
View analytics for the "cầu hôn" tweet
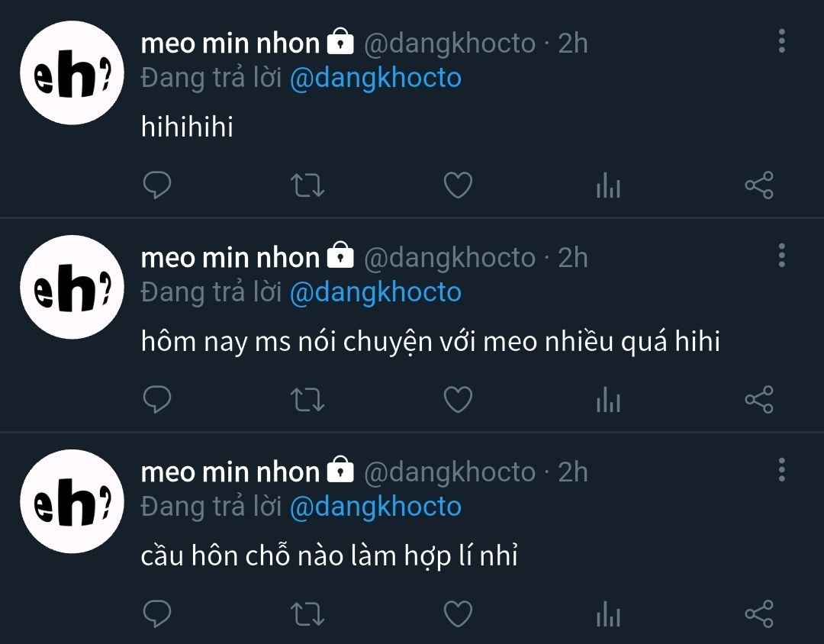[x=608, y=614]
